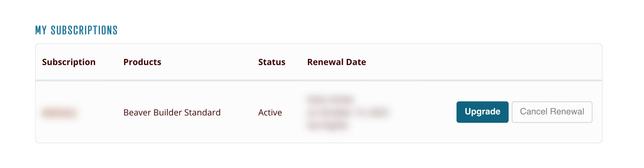
Task: Click the middle blurred renewal date line
Action: tap(348, 112)
